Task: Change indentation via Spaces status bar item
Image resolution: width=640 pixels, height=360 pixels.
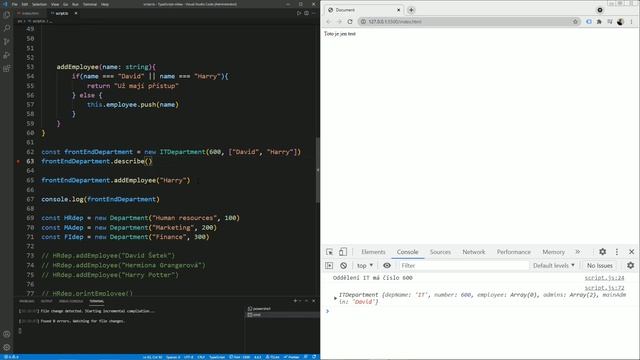Action: tap(173, 357)
